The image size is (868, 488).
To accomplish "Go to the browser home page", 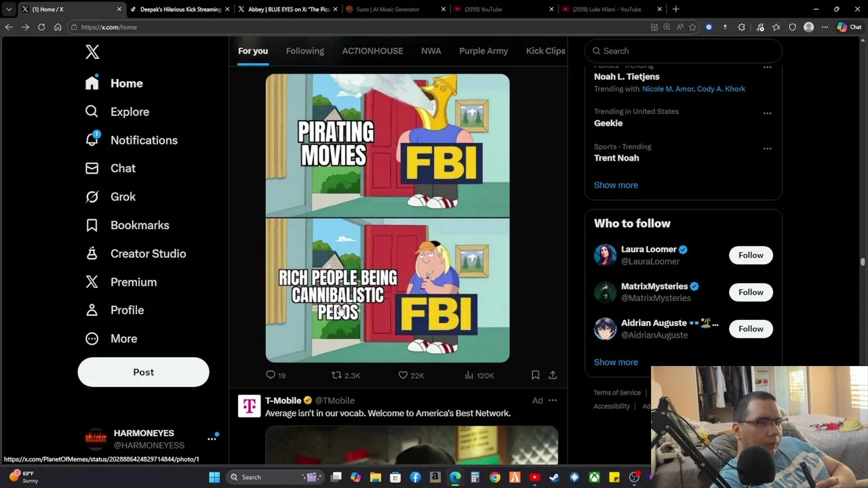I will tap(58, 27).
